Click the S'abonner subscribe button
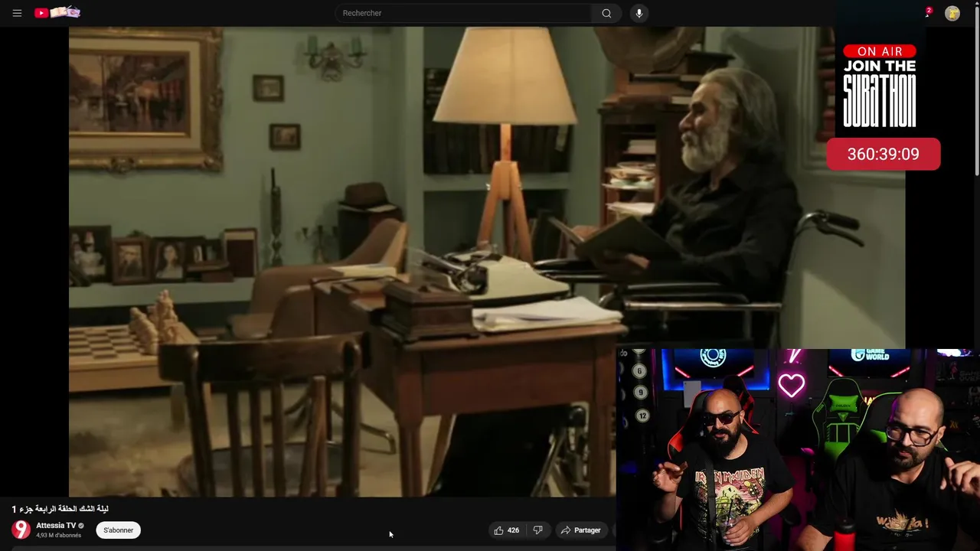 119,530
